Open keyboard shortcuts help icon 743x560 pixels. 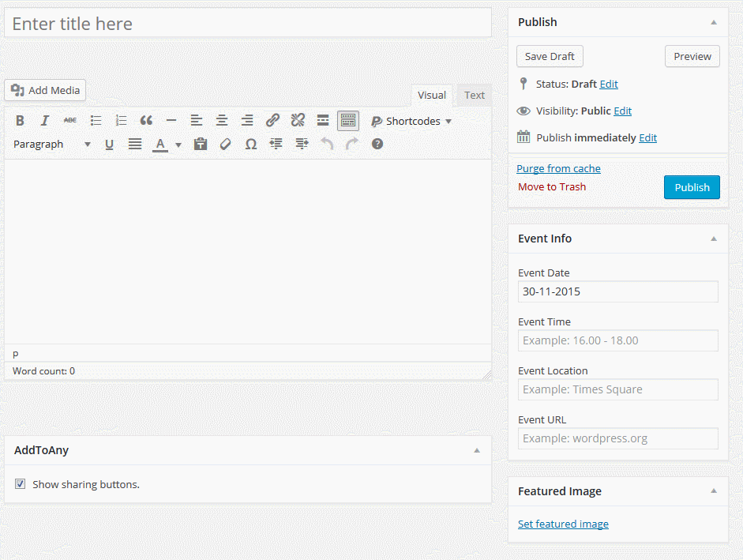377,144
